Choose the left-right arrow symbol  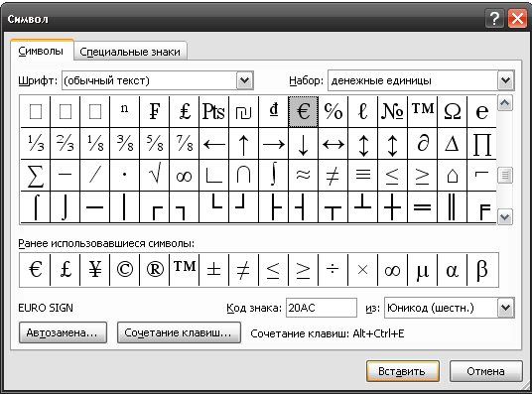(x=332, y=144)
